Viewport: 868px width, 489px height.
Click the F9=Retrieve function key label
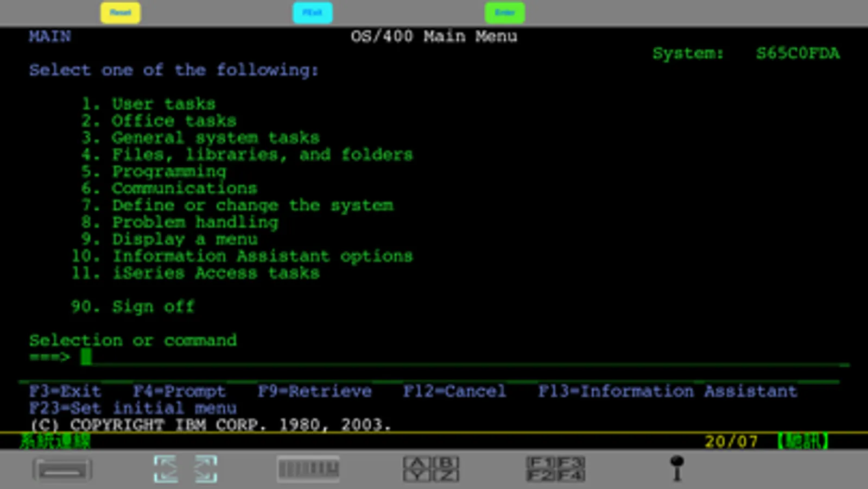[315, 391]
